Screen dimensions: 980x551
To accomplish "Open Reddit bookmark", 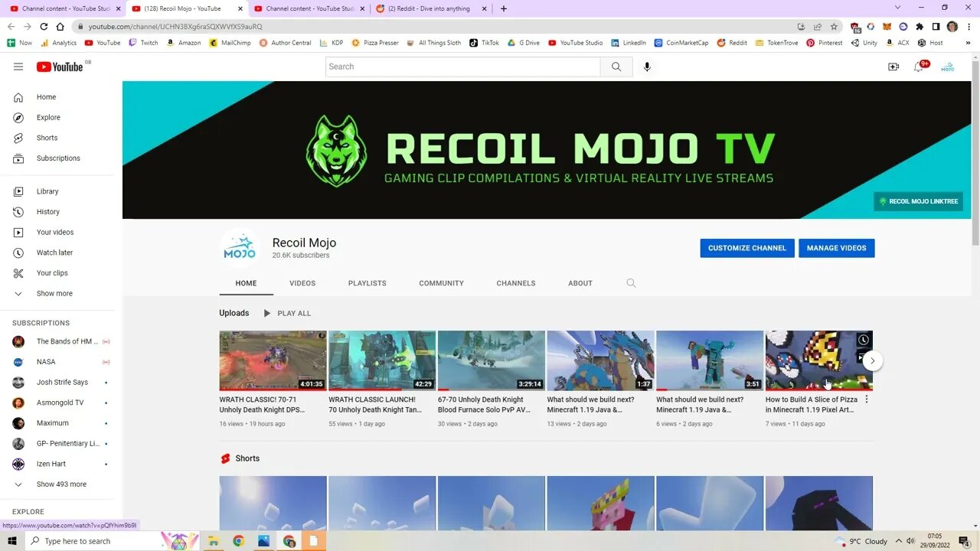I will click(732, 43).
